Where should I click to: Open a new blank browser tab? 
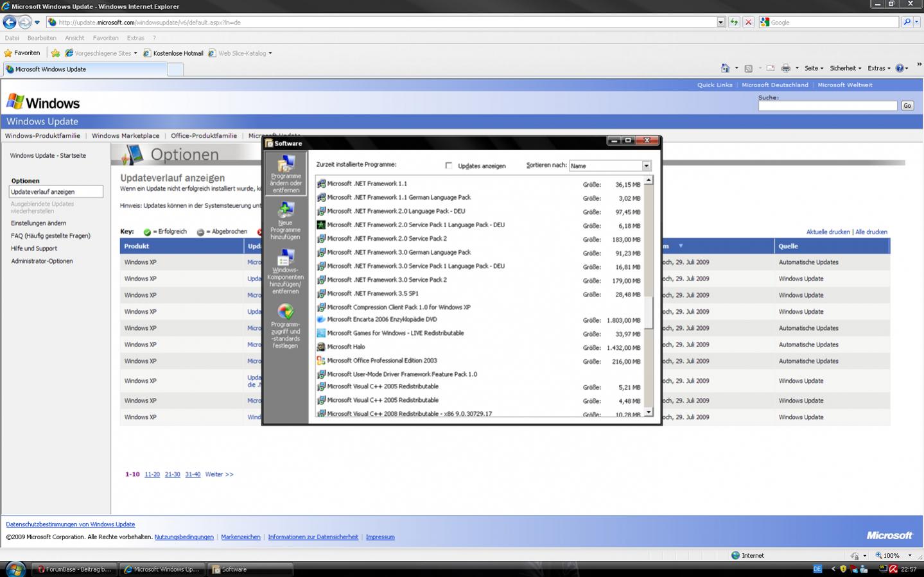175,70
